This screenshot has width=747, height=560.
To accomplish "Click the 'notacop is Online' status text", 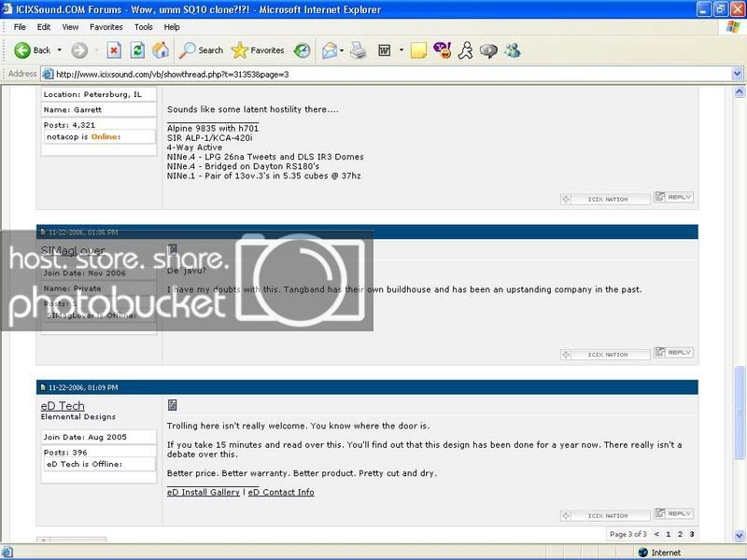I will point(83,136).
